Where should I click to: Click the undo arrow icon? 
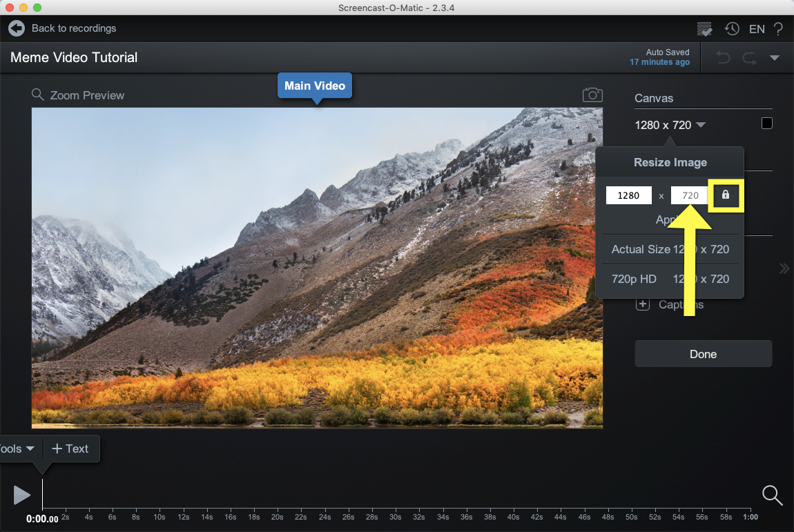point(723,58)
